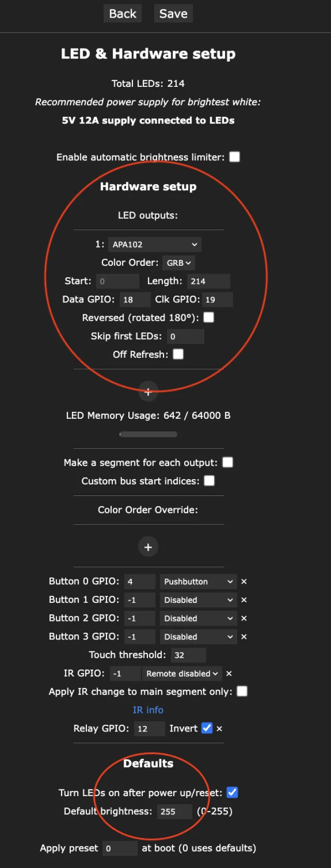The height and width of the screenshot is (868, 331).
Task: Enable automatic brightness limiter
Action: point(234,157)
